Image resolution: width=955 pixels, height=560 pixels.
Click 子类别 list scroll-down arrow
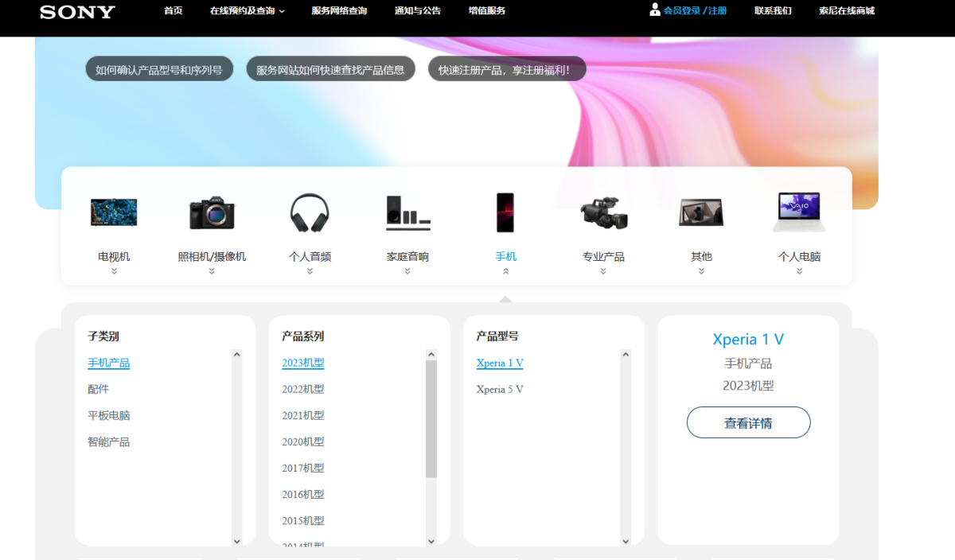pos(236,541)
